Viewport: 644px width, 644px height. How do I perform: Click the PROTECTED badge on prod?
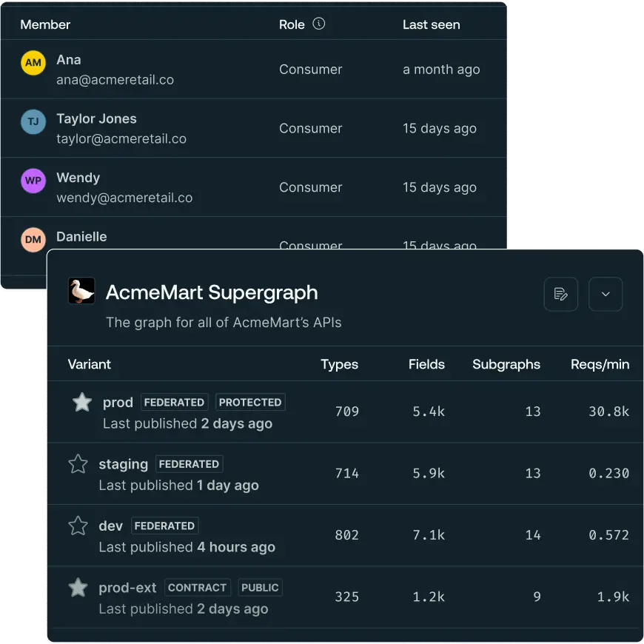click(x=250, y=402)
